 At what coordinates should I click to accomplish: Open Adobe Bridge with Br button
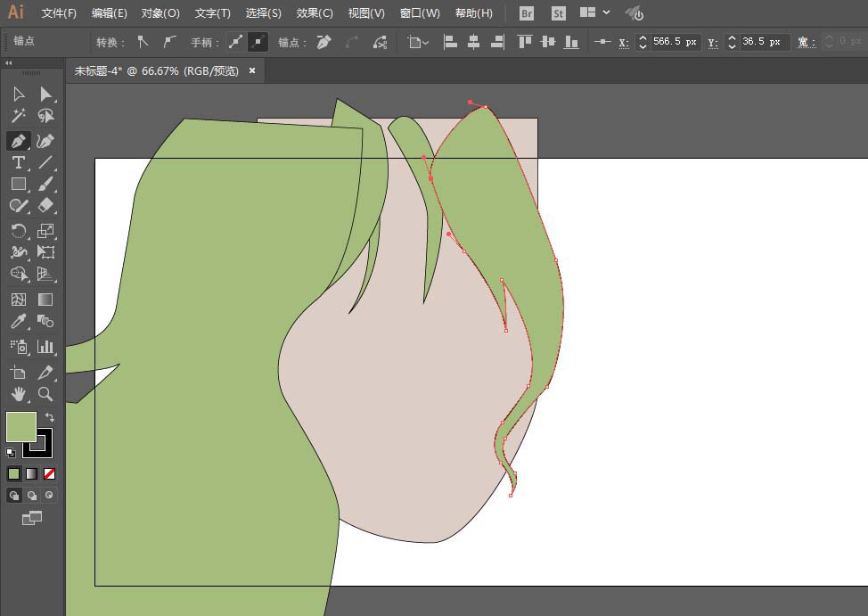click(527, 13)
